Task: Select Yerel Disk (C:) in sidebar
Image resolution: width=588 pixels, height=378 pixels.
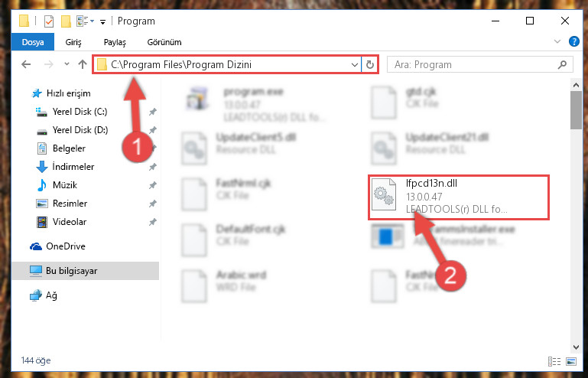Action: pyautogui.click(x=80, y=112)
